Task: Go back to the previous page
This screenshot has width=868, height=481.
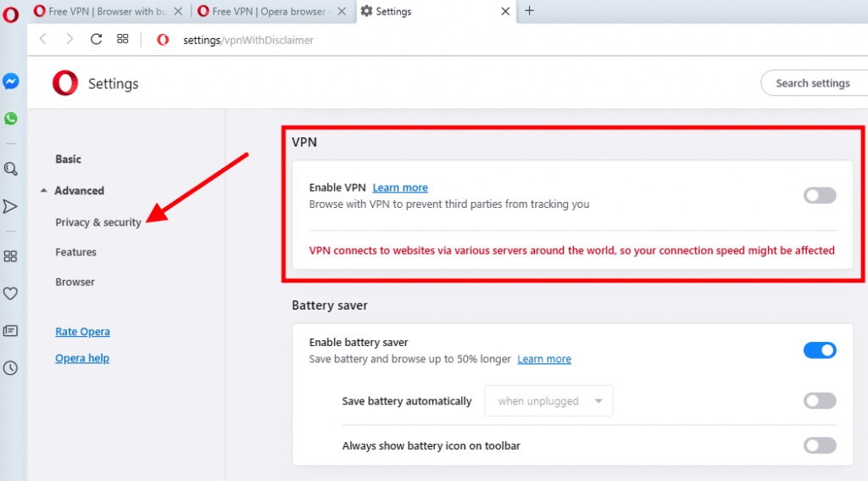Action: (43, 39)
